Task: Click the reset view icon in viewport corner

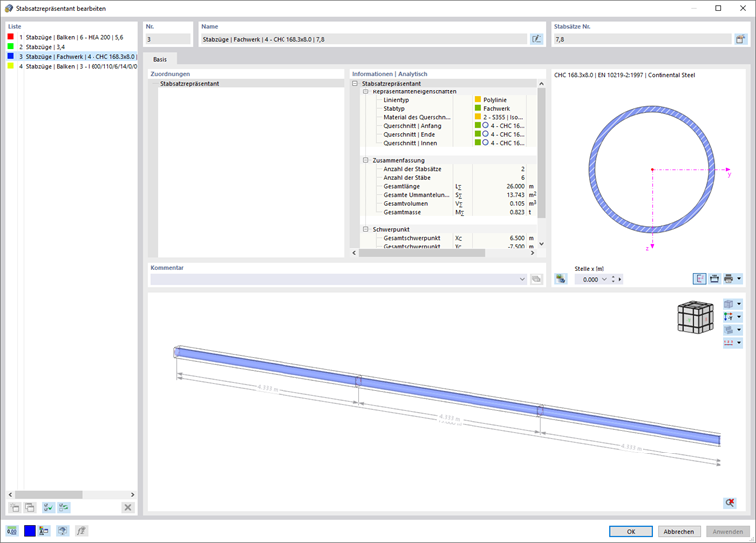Action: (x=730, y=503)
